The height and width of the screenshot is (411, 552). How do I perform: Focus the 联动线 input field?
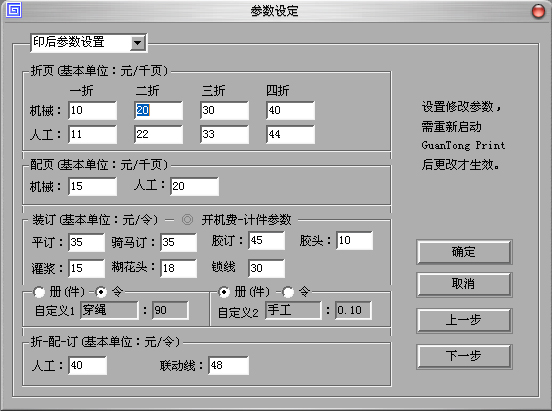click(x=228, y=365)
